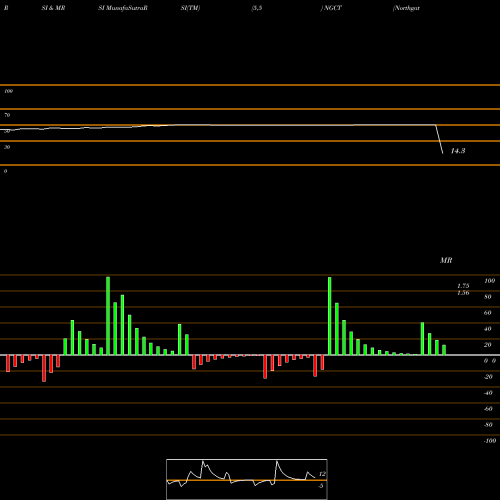Click the ') NGCT' ticker label

[331, 8]
